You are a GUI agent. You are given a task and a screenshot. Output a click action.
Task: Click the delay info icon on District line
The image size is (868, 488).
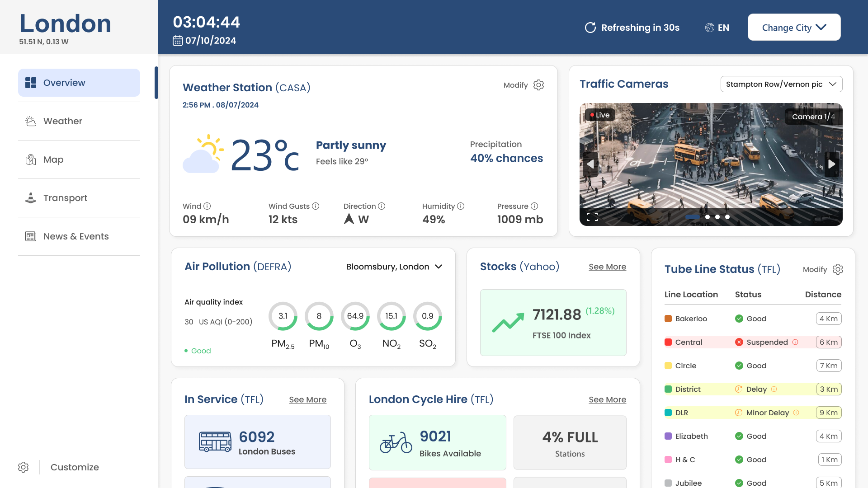[x=774, y=389]
